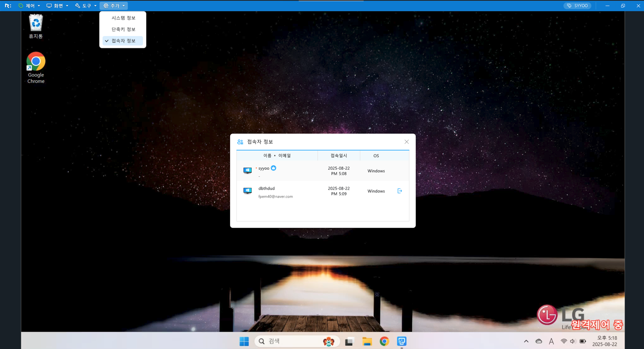Open the 도구 dropdown menu
The width and height of the screenshot is (644, 349).
pos(86,6)
